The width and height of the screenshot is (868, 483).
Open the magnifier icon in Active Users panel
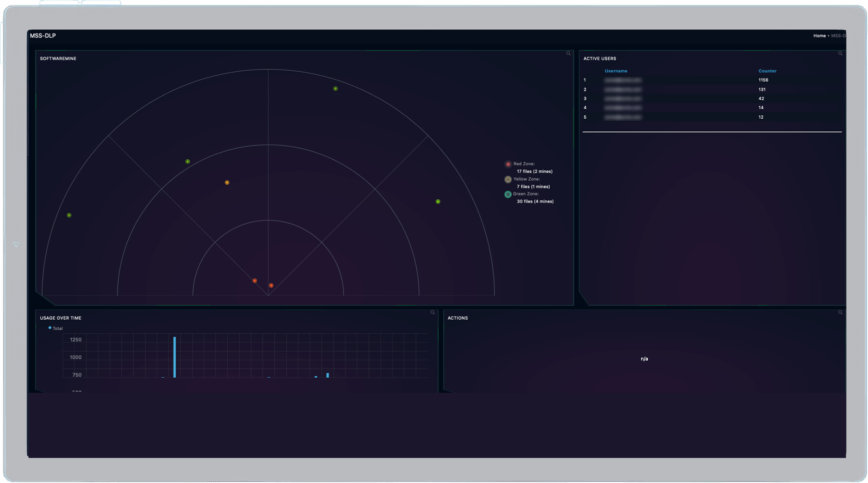pos(840,53)
